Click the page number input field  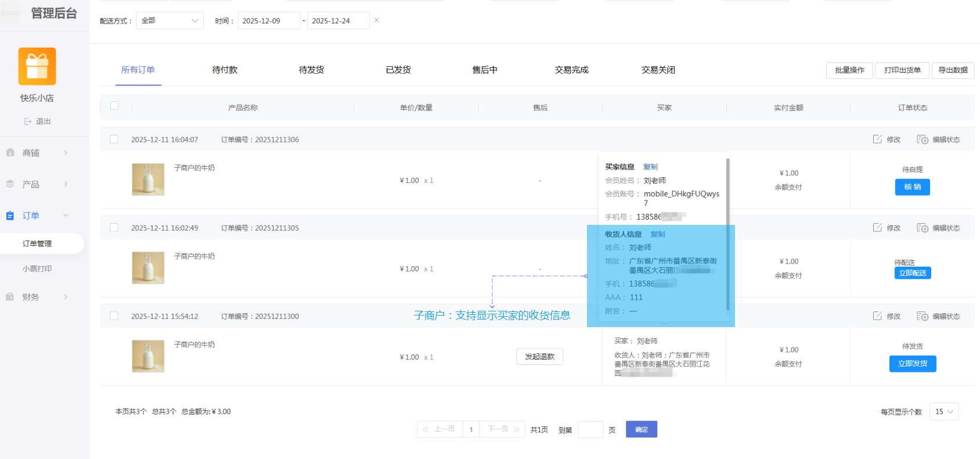click(x=590, y=429)
